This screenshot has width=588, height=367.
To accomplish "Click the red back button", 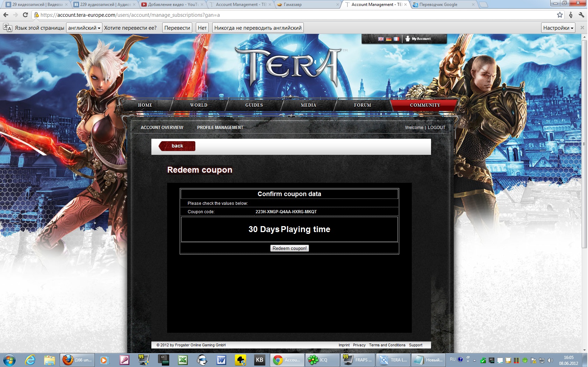I will [177, 146].
